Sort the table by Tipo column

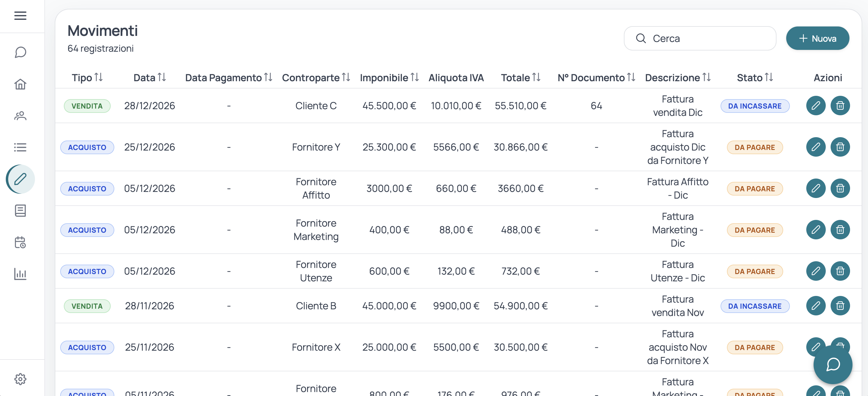click(x=87, y=78)
